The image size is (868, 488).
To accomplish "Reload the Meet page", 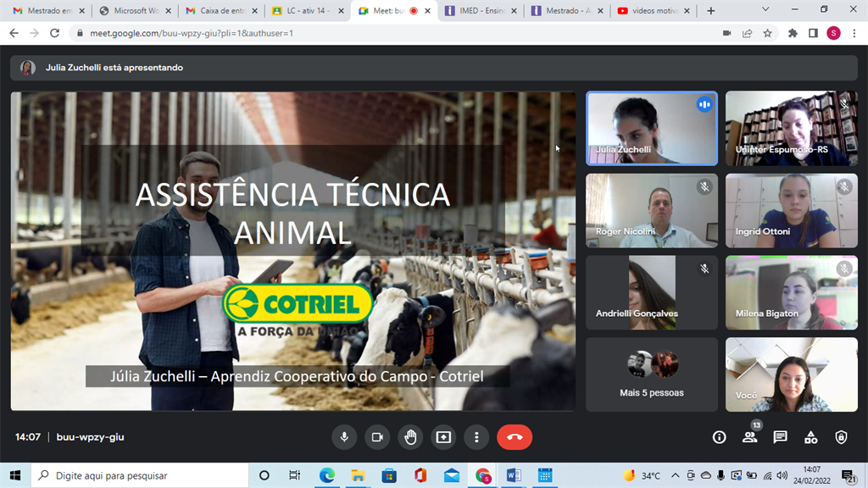I will click(55, 33).
